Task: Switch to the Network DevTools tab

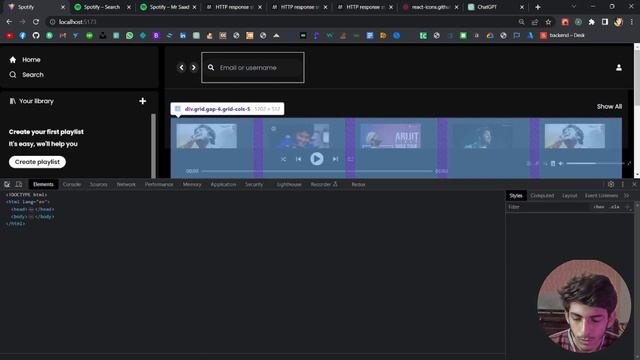Action: pyautogui.click(x=126, y=184)
